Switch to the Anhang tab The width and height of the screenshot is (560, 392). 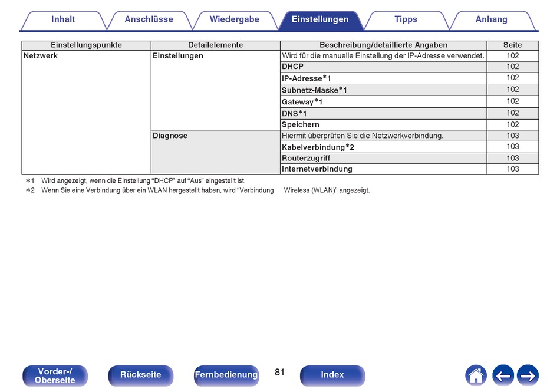[x=492, y=19]
